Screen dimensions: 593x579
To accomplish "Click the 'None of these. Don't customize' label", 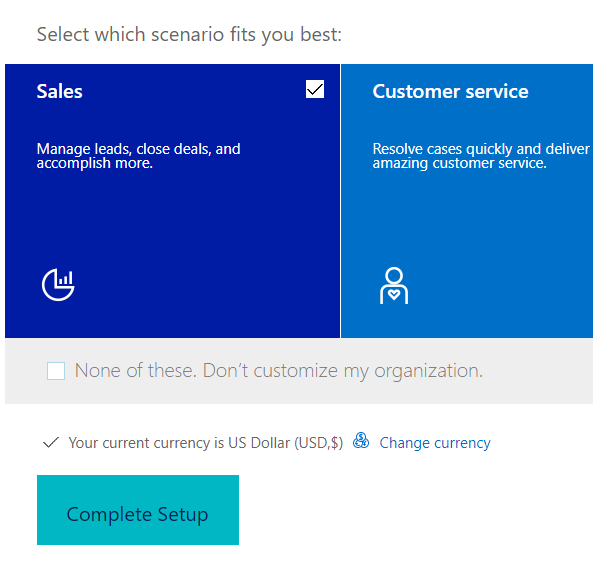I will (x=279, y=371).
